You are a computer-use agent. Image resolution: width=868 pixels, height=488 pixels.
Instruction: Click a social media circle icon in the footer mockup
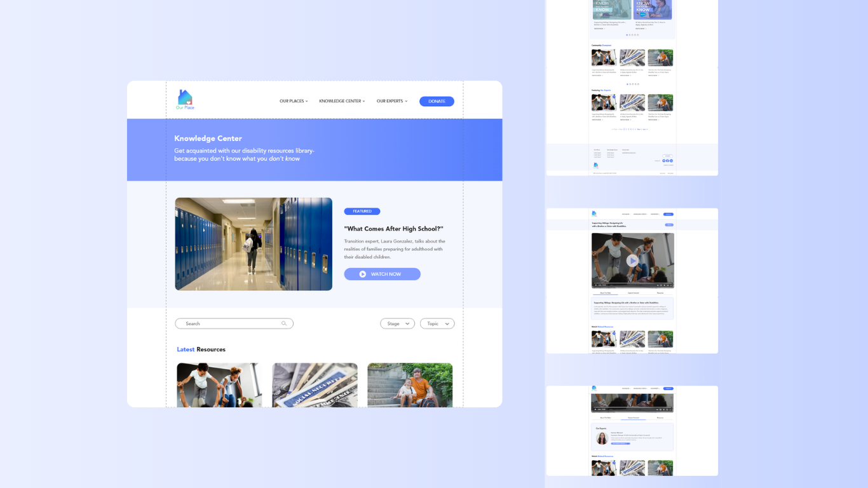click(667, 161)
